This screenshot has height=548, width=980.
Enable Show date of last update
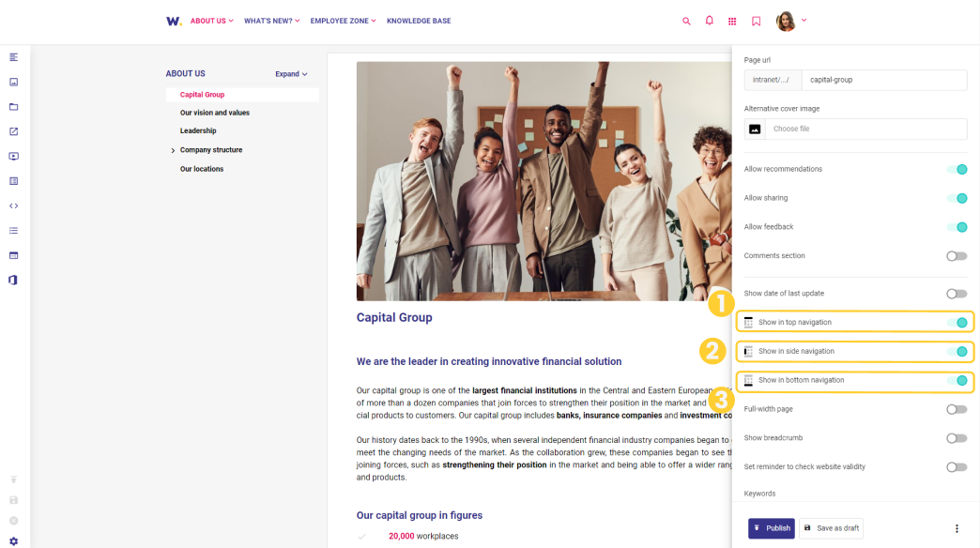[957, 294]
